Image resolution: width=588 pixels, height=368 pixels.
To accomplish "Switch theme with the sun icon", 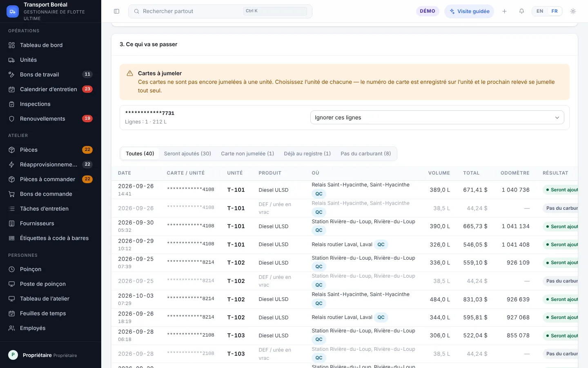I will (x=573, y=11).
